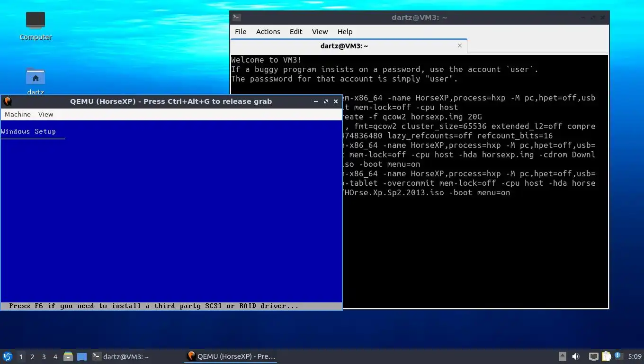The height and width of the screenshot is (364, 644).
Task: Select the dartz@VM3: ~ terminal tab
Action: 349,46
